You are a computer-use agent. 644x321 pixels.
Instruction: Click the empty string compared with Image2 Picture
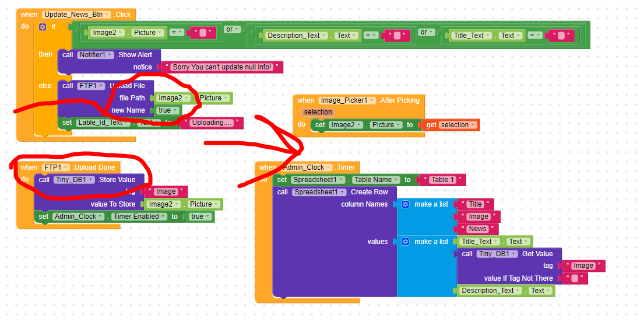point(203,33)
